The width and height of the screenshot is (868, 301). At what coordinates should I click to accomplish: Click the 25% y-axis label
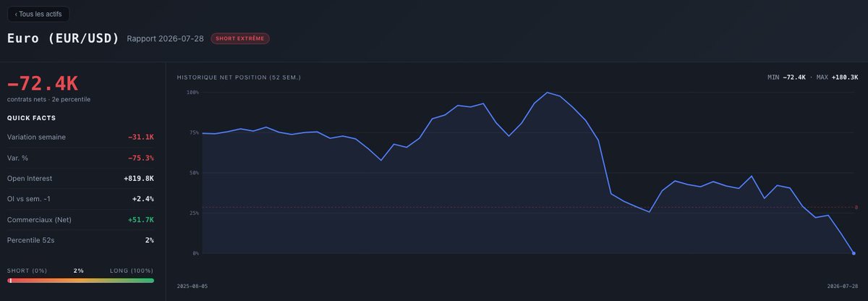click(x=194, y=213)
